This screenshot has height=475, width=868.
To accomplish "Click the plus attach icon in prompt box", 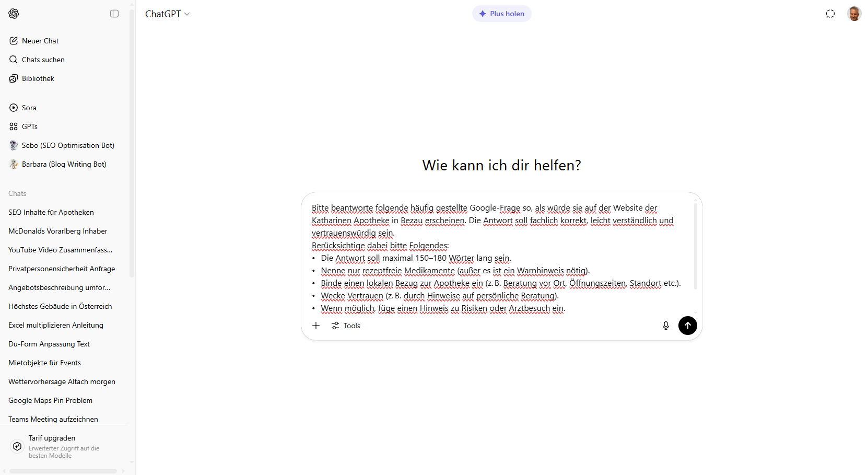I will click(x=316, y=326).
